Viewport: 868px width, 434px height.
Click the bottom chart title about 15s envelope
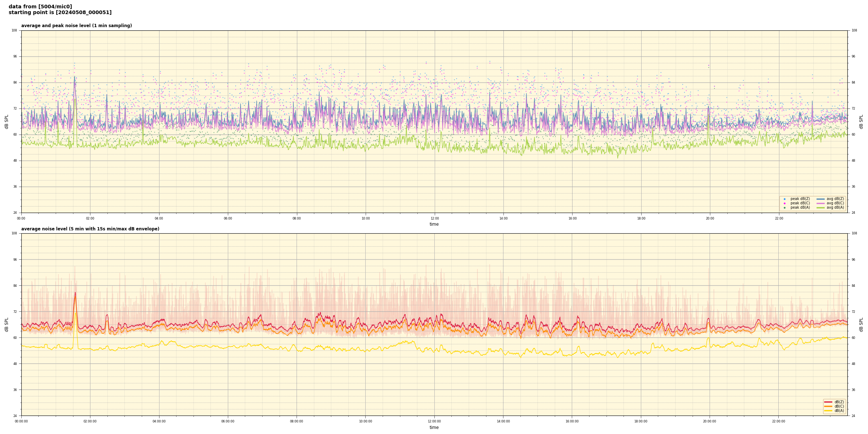[90, 229]
